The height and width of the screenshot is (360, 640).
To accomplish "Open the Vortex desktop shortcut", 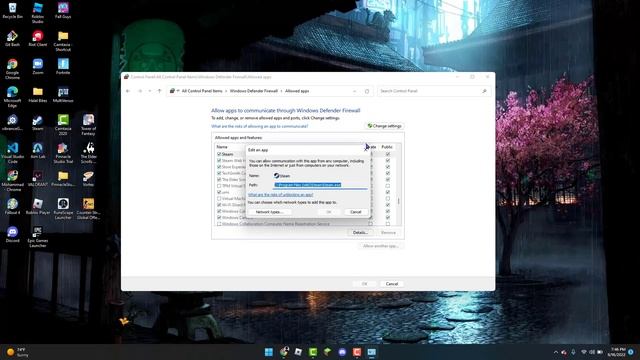I will [x=88, y=179].
